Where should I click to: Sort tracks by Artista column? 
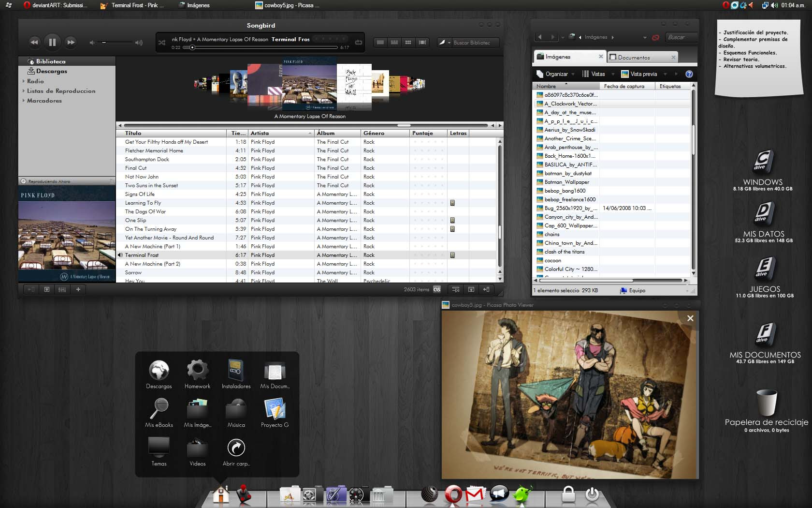281,133
